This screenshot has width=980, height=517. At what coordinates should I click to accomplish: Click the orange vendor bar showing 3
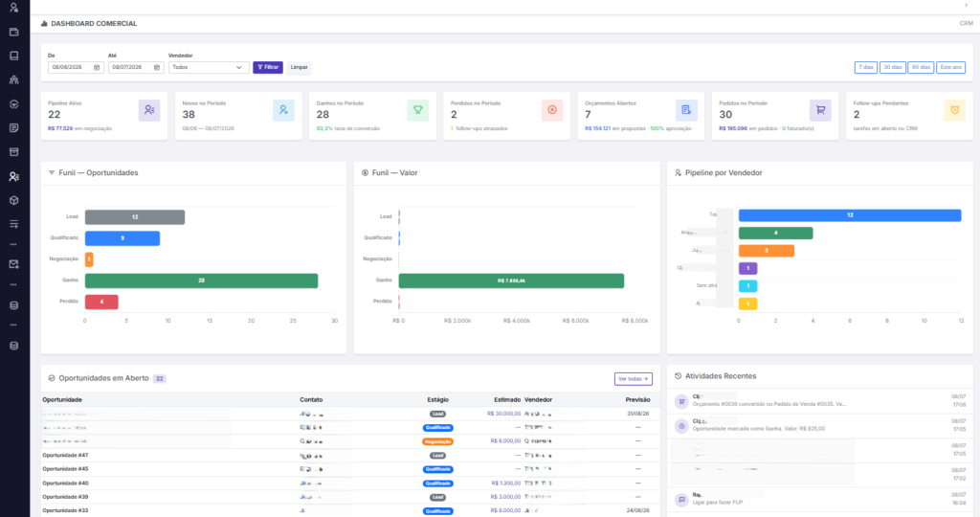[767, 251]
